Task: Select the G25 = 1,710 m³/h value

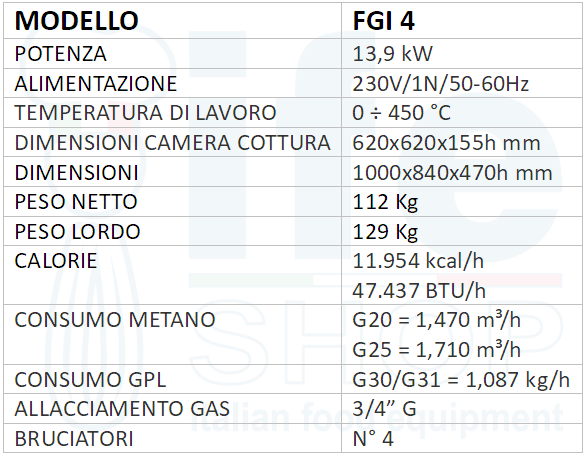Action: [x=437, y=349]
